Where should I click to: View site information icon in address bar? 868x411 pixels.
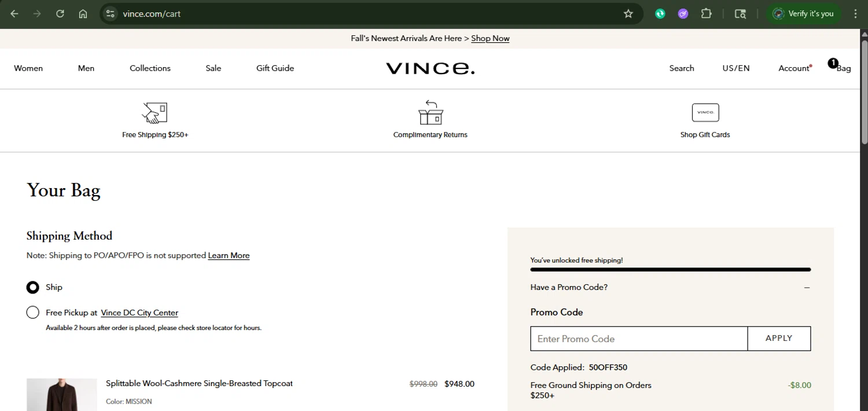[x=111, y=13]
